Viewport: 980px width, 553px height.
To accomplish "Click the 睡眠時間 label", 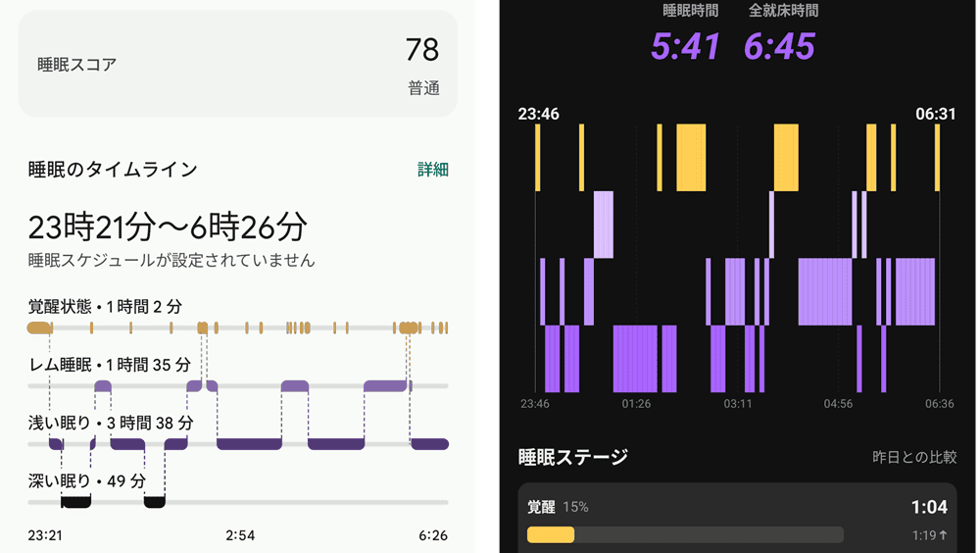I will [690, 10].
